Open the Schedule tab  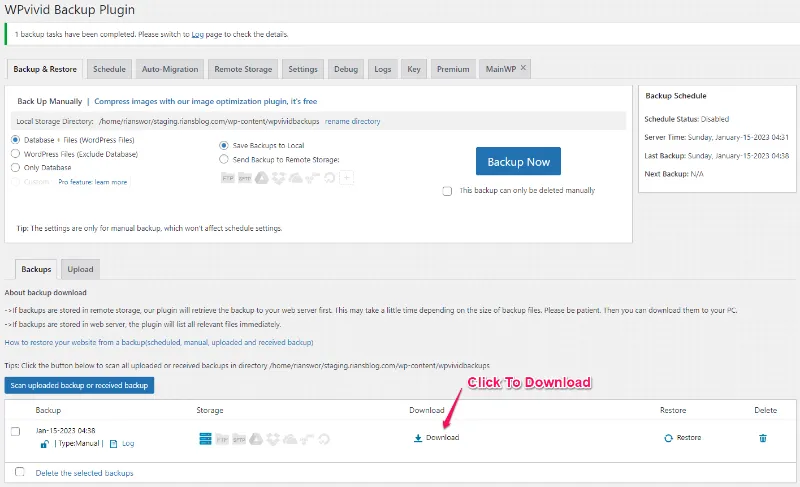point(109,69)
